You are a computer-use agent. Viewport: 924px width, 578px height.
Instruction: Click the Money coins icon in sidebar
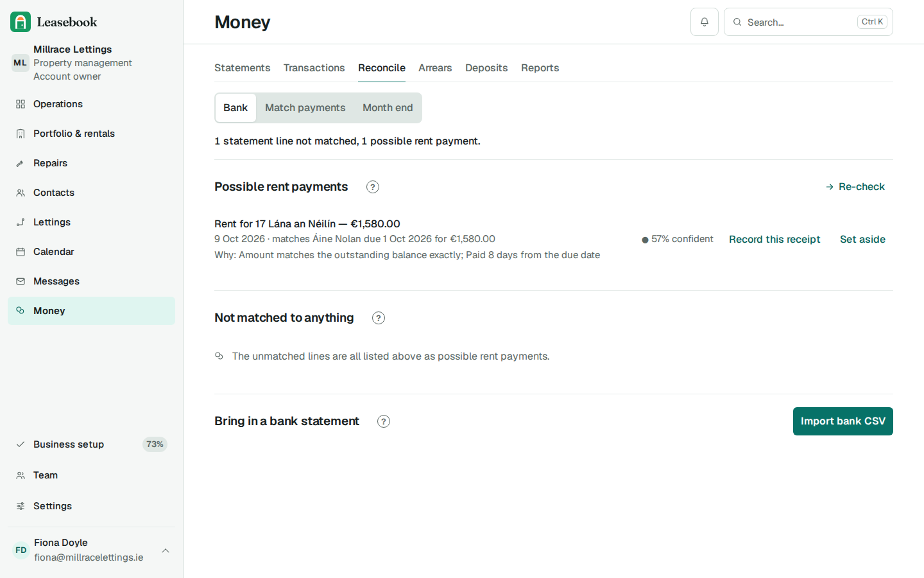[x=21, y=311]
